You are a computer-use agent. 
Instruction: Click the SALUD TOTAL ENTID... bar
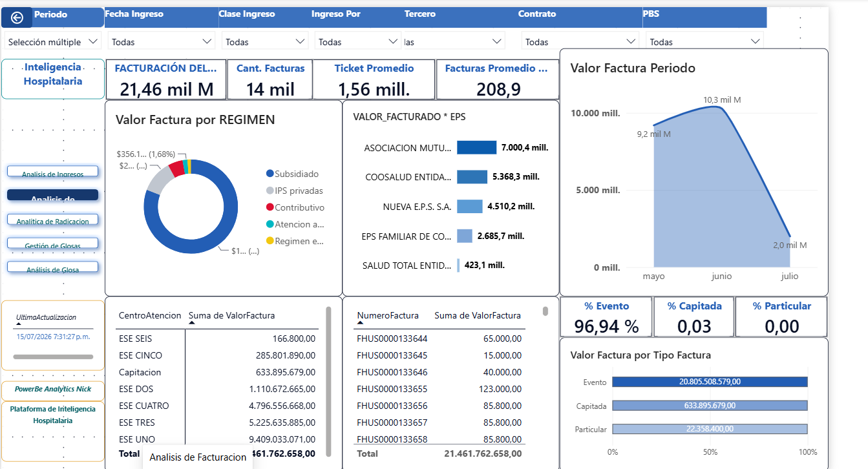click(x=458, y=266)
